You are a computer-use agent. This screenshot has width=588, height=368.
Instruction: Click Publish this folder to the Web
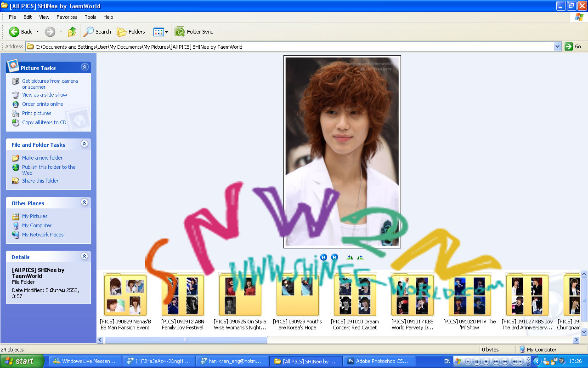pyautogui.click(x=49, y=170)
